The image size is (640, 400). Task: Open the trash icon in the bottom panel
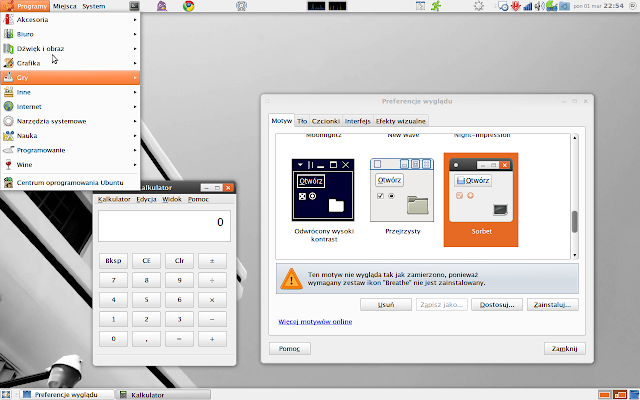point(634,395)
